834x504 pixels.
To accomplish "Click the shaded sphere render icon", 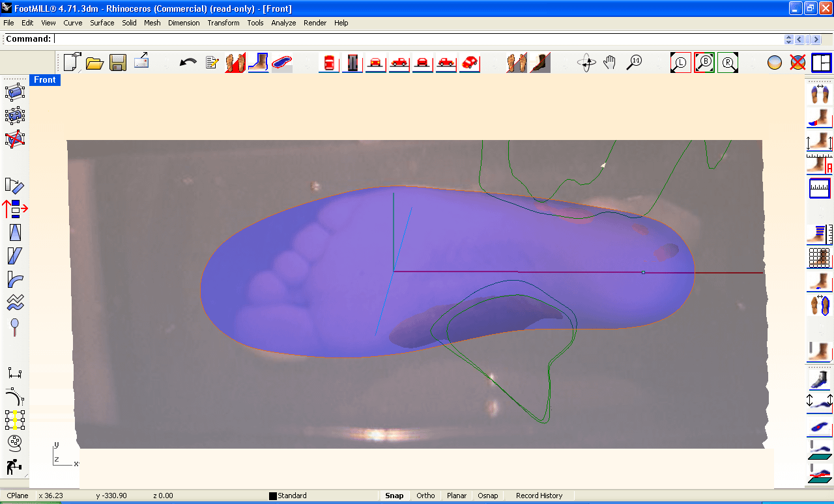I will 774,63.
